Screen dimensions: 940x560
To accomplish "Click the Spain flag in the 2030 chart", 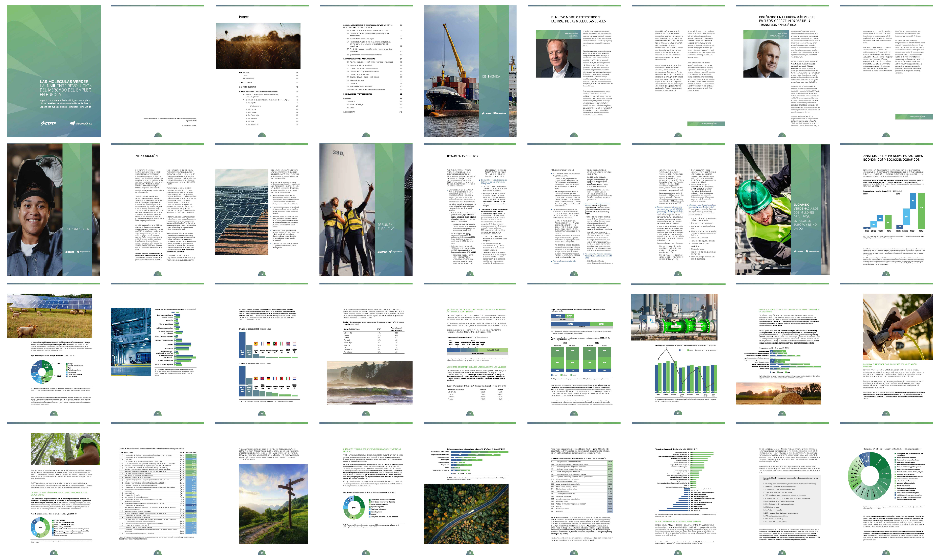I will tap(256, 344).
